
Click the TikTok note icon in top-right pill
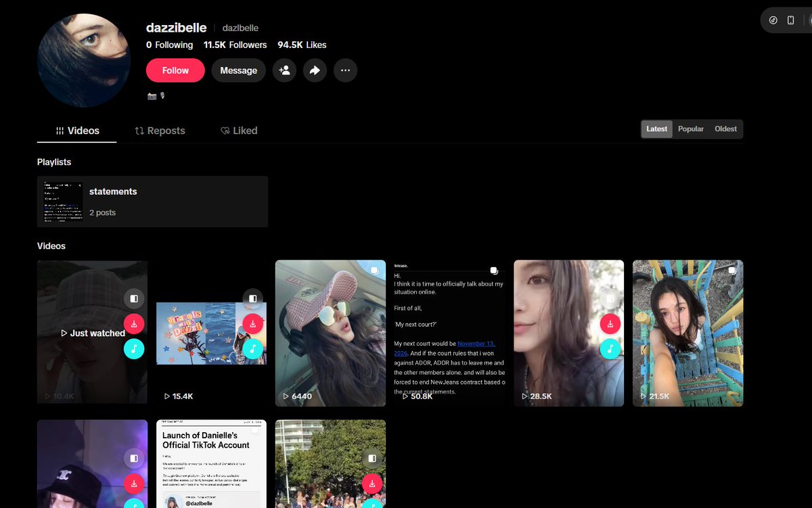773,20
